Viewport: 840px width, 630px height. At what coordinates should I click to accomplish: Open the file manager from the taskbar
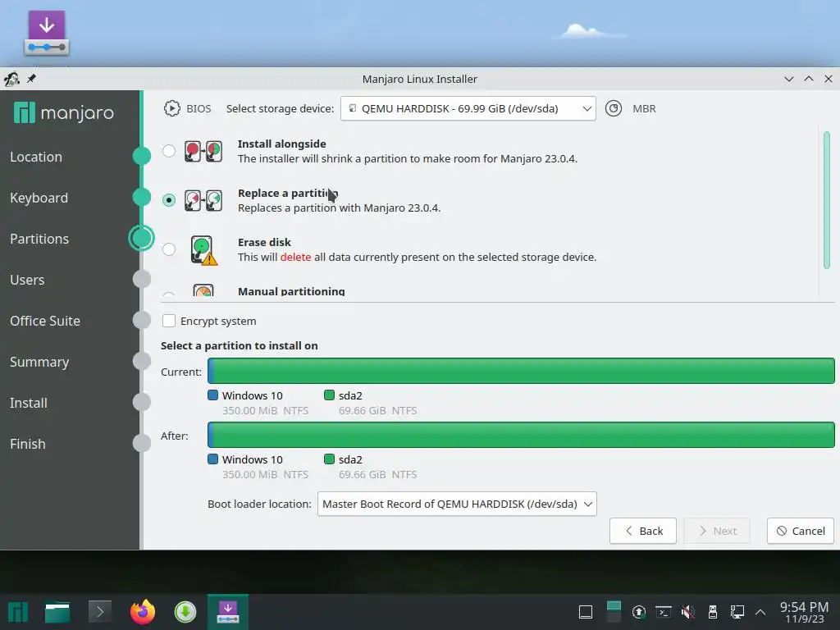(57, 612)
